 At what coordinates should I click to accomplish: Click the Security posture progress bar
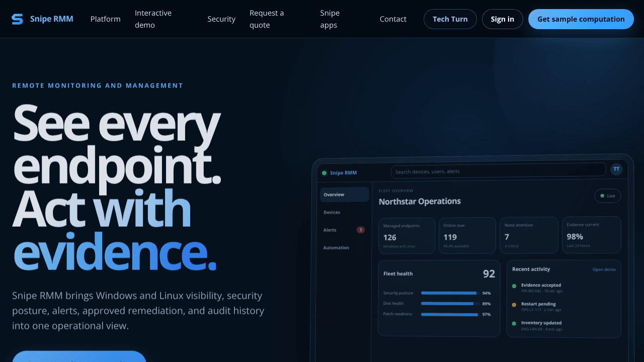(x=450, y=293)
